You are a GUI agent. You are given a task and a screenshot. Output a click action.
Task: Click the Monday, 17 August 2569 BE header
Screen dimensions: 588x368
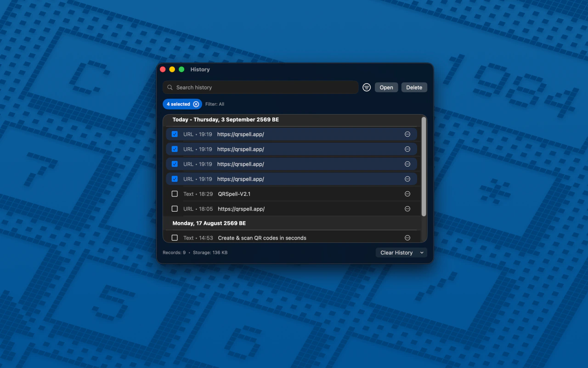pyautogui.click(x=209, y=223)
